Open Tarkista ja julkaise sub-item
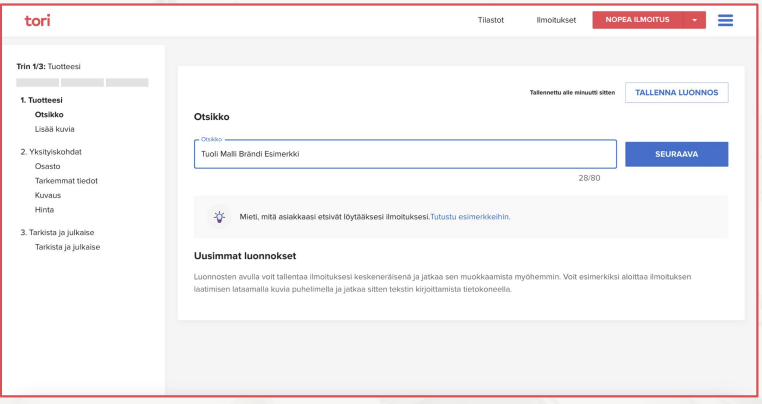 click(67, 247)
